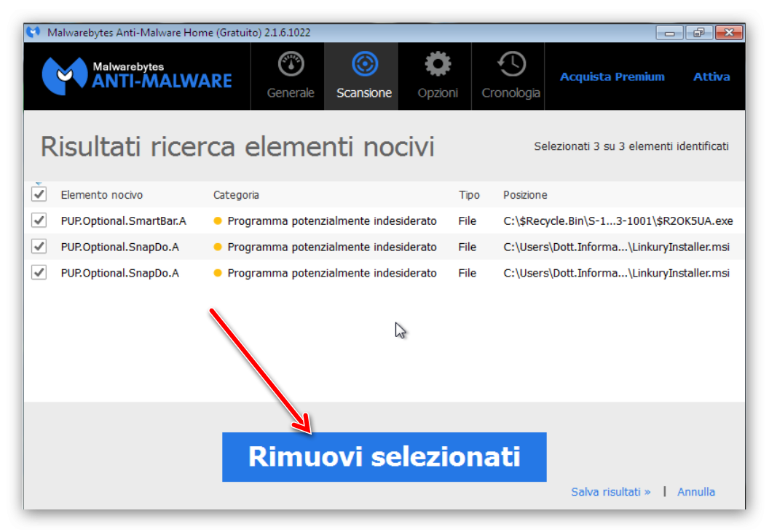The image size is (769, 532).
Task: Click Rimuovi selezionati button
Action: (x=384, y=457)
